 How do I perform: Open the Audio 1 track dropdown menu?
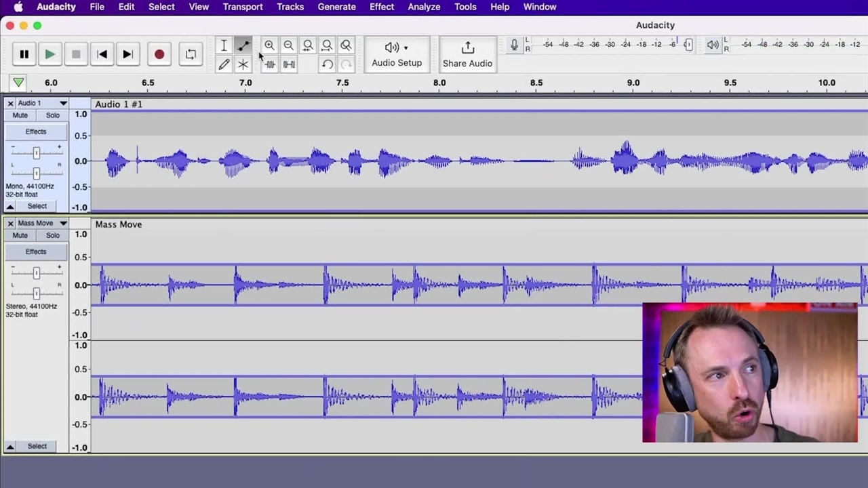(x=62, y=103)
